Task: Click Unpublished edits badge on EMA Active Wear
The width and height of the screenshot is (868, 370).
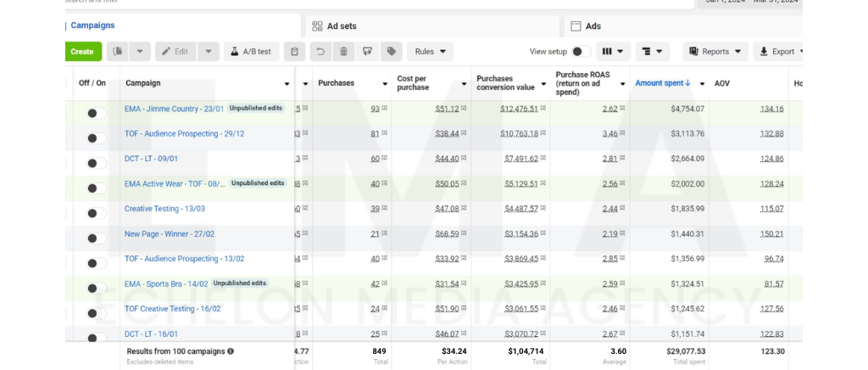Action: click(258, 182)
